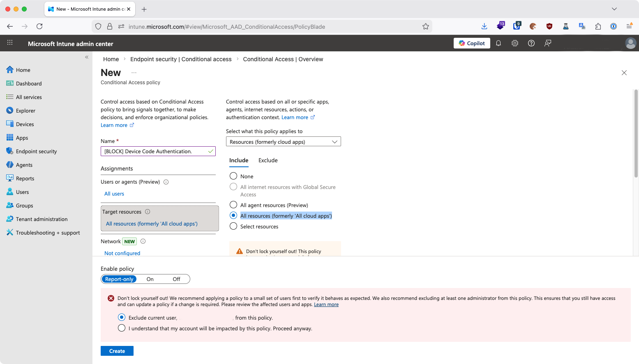Open the All users assignment link
The width and height of the screenshot is (639, 364).
114,194
